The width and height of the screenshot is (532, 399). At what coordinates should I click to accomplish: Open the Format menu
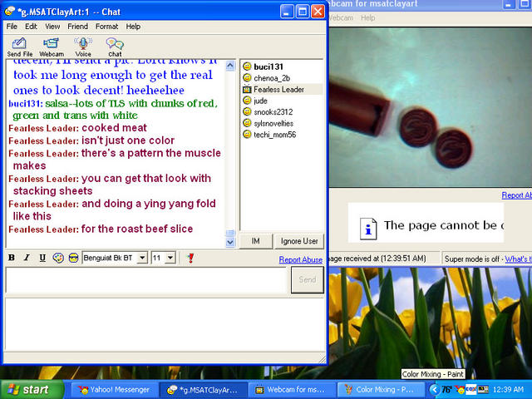click(106, 27)
